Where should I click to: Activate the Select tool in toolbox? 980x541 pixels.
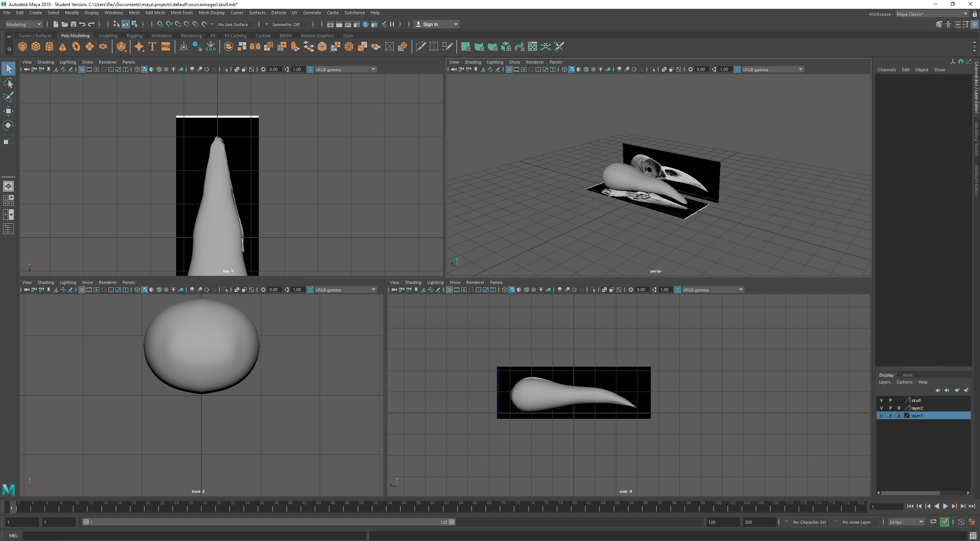coord(8,69)
